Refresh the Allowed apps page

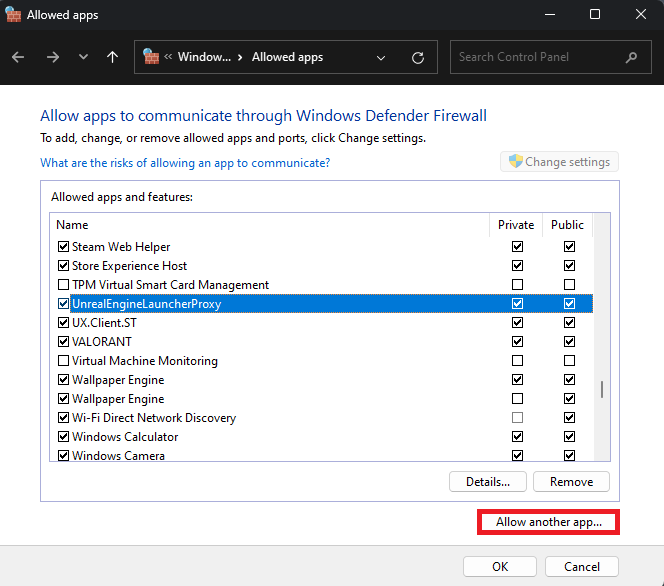click(x=418, y=58)
